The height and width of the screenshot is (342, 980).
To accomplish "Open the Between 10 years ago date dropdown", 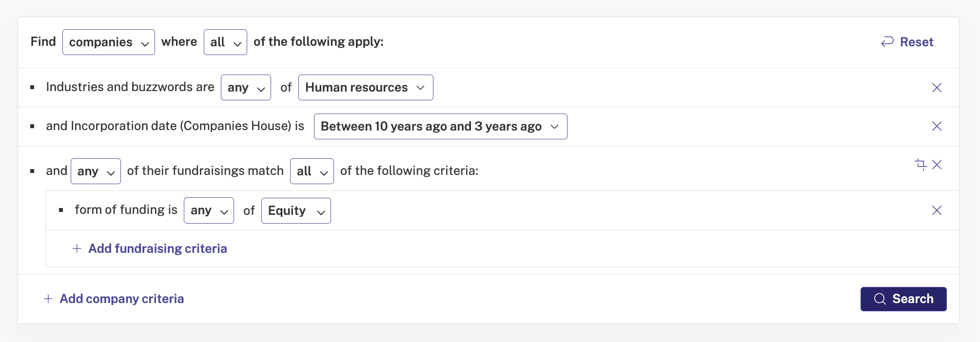I will 440,127.
